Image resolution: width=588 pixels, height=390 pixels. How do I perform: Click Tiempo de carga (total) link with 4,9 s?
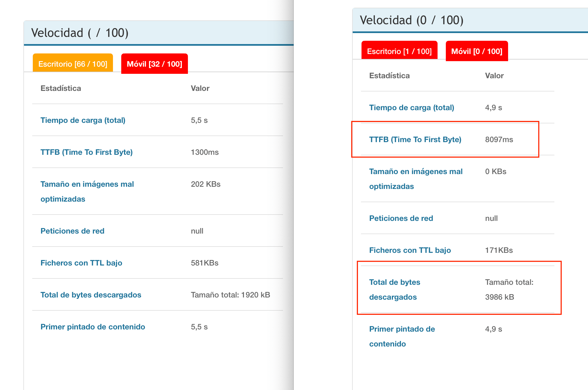(x=412, y=107)
